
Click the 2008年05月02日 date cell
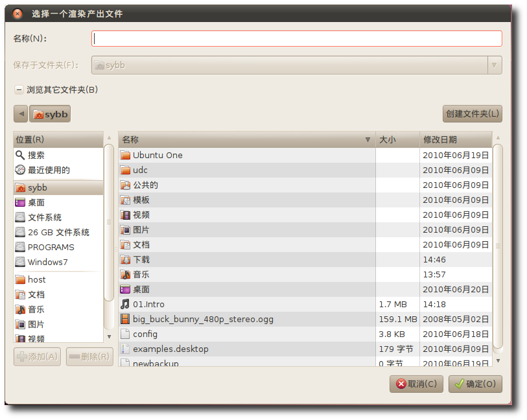coord(456,319)
